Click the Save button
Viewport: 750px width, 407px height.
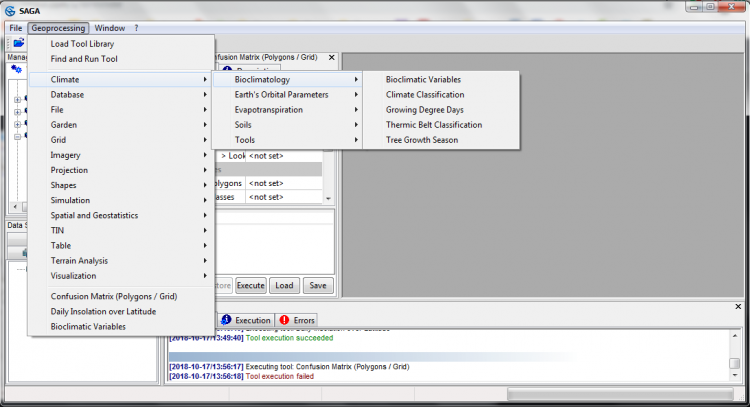pyautogui.click(x=318, y=286)
